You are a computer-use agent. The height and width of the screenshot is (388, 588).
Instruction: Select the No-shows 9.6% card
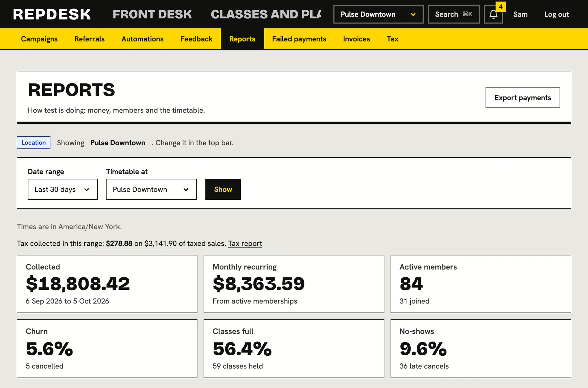481,349
